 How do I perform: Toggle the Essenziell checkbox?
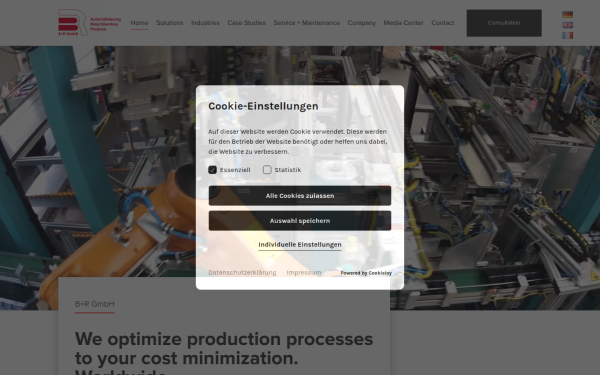(212, 170)
